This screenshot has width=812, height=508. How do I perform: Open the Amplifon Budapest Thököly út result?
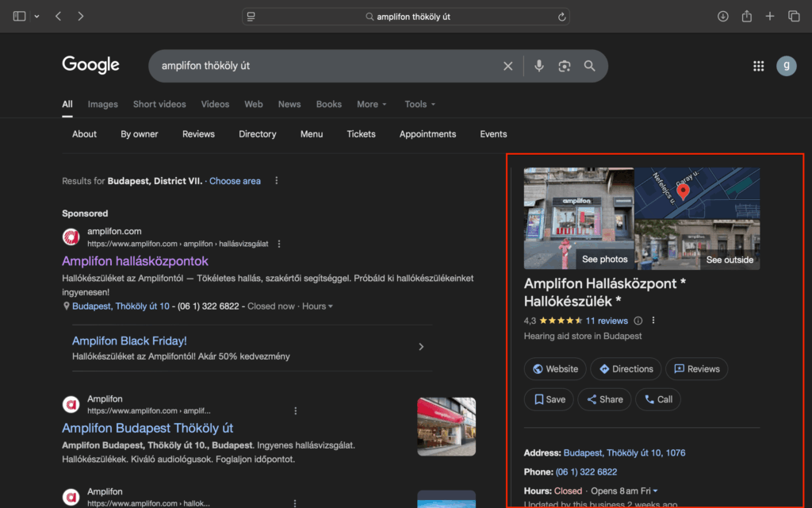[147, 428]
